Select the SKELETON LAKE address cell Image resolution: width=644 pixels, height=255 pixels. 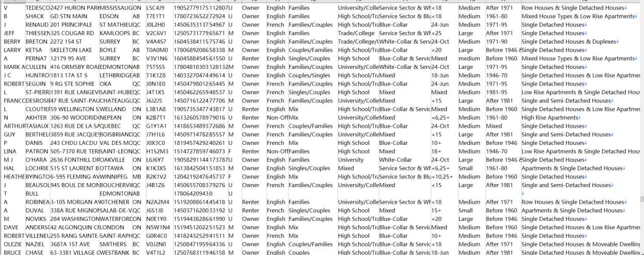74,50
